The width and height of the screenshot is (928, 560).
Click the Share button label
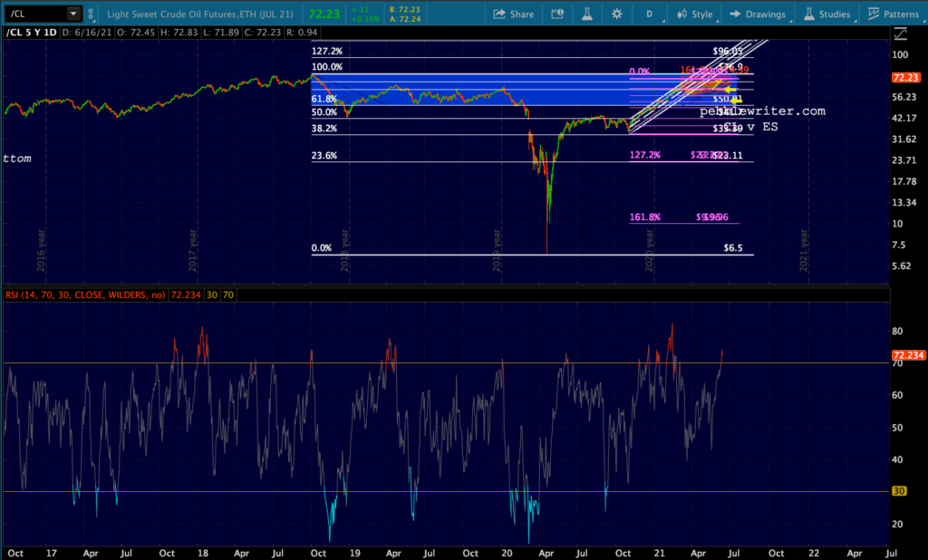[x=521, y=14]
